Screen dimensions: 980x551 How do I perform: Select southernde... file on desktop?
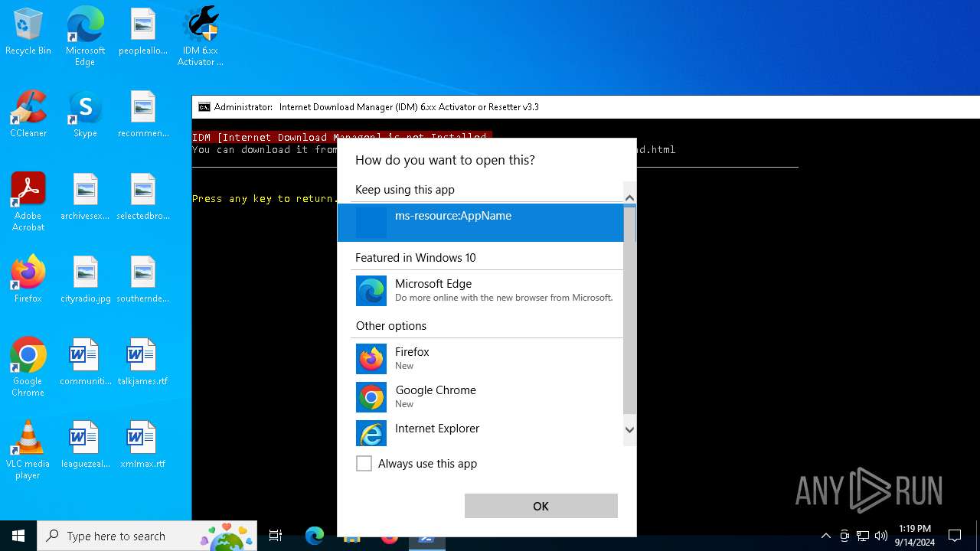143,280
